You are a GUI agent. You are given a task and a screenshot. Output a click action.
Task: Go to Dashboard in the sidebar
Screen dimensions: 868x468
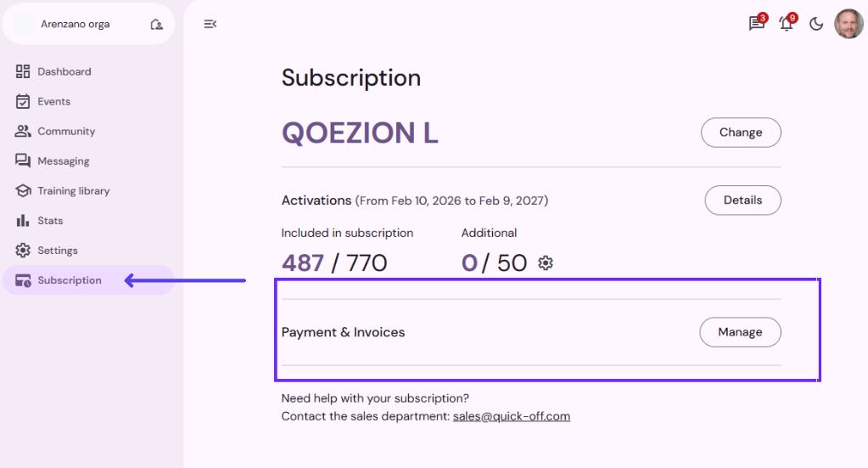(64, 71)
